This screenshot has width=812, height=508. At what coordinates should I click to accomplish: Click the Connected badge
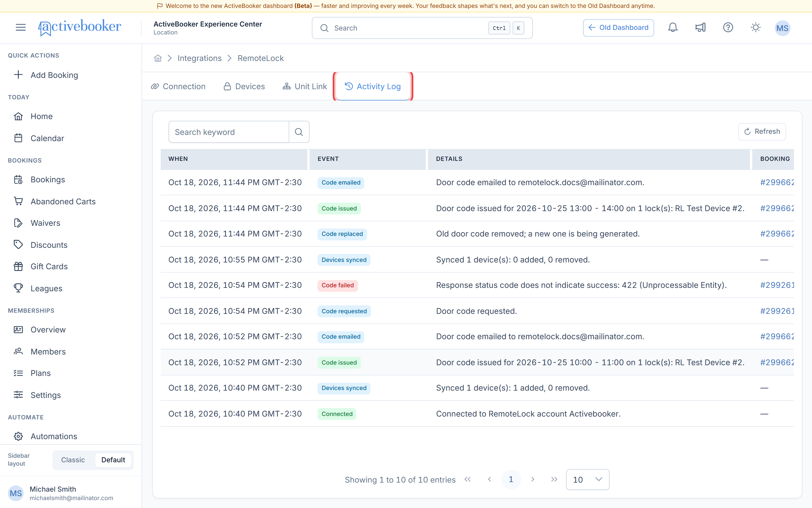click(x=337, y=414)
